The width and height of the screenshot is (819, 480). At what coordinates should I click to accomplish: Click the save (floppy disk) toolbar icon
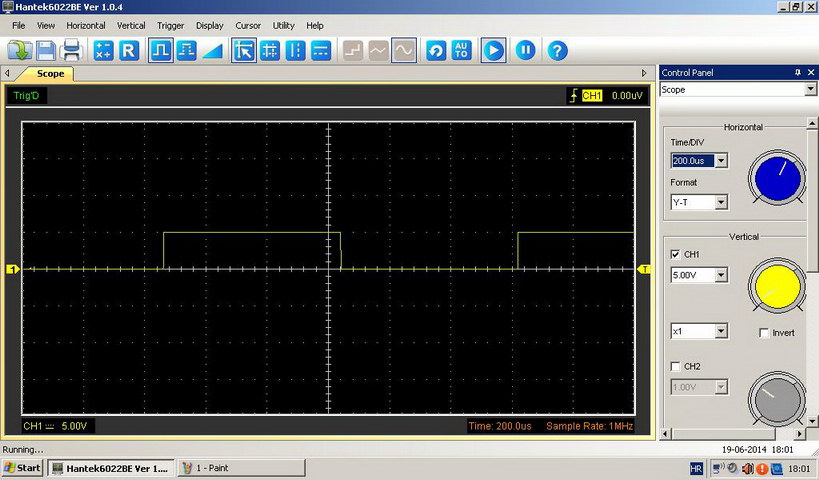47,50
